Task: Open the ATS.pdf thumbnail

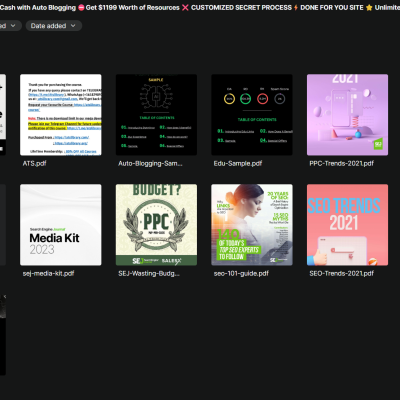Action: 61,115
